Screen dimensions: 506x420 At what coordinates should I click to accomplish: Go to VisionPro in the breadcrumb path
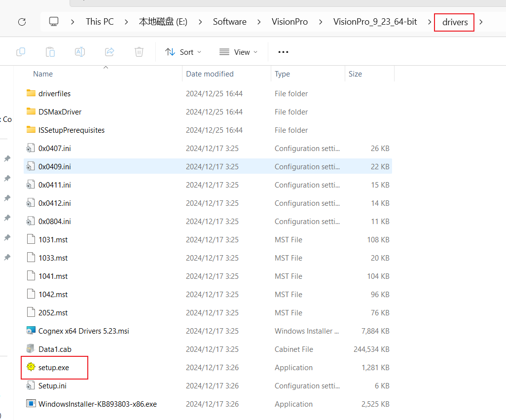point(289,22)
